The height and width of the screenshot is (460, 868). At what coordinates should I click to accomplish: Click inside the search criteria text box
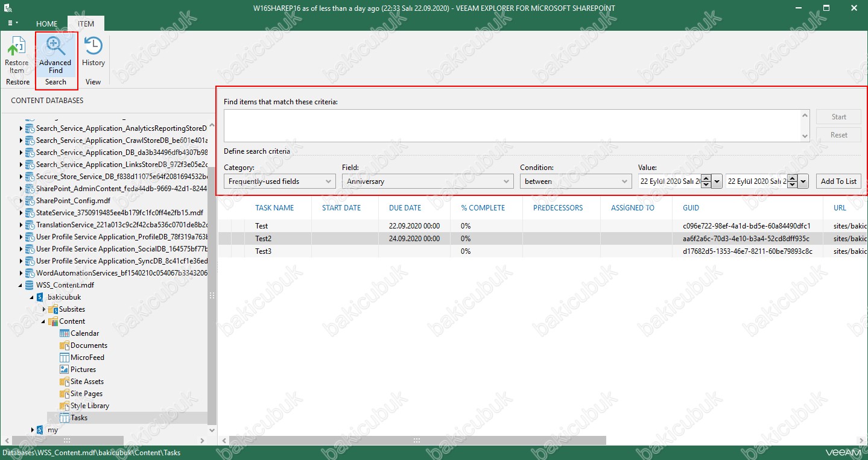point(512,125)
